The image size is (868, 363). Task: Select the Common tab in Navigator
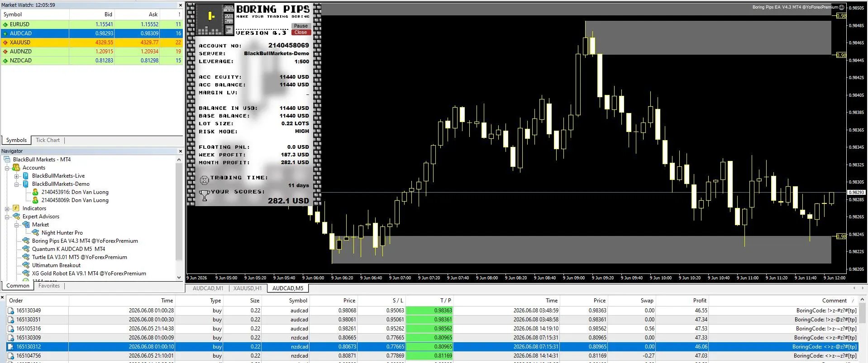(18, 286)
